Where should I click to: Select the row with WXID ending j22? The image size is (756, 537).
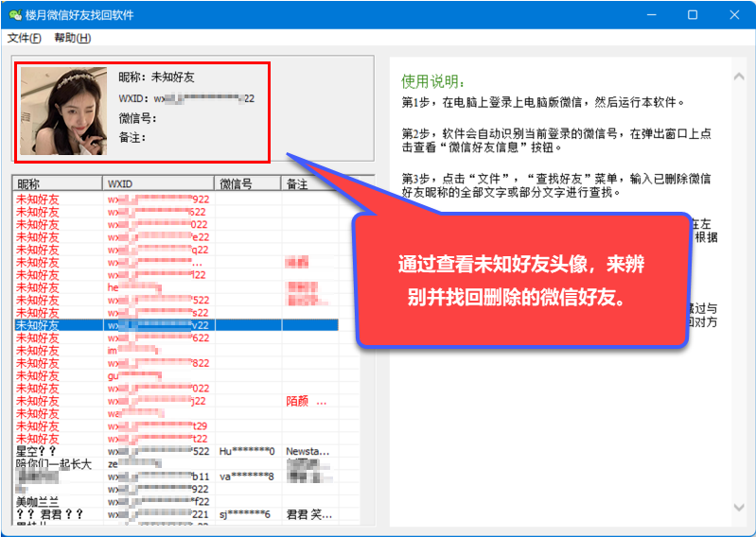pyautogui.click(x=177, y=401)
